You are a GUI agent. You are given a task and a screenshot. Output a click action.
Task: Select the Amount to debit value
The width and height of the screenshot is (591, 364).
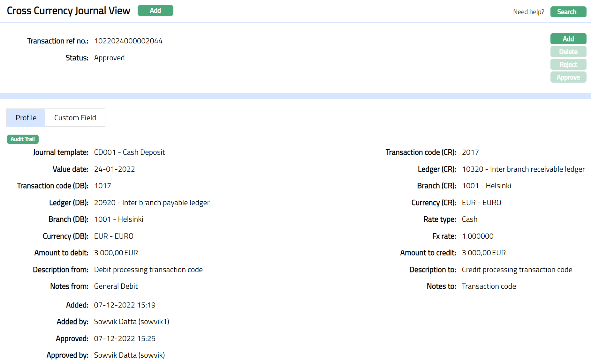click(x=116, y=253)
